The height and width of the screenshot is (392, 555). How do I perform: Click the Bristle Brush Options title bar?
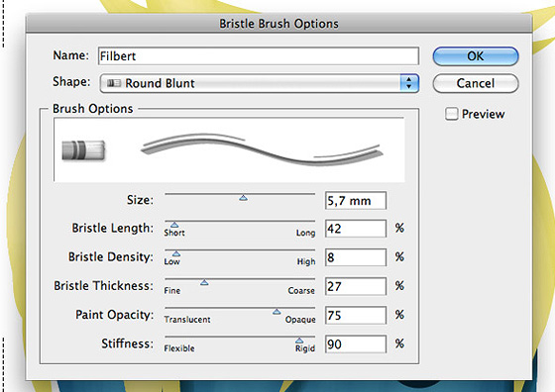tap(278, 24)
